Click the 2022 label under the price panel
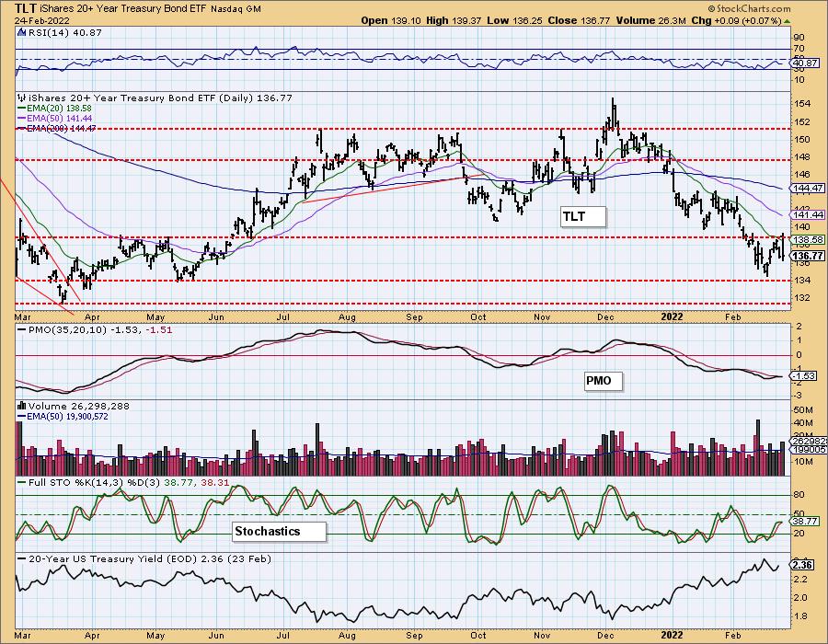This screenshot has width=828, height=644. tap(673, 317)
